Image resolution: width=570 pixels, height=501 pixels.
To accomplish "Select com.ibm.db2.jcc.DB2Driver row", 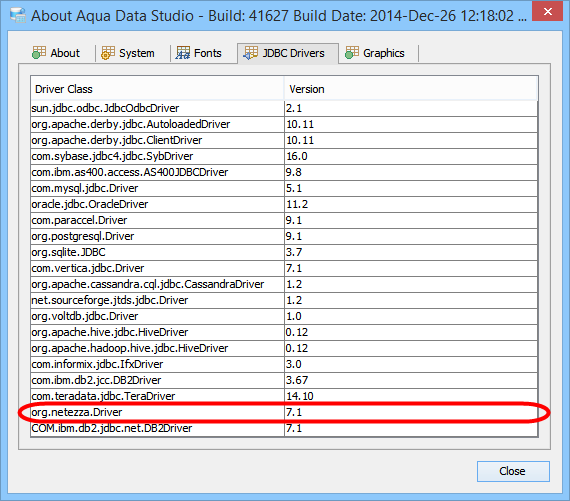I will [284, 380].
